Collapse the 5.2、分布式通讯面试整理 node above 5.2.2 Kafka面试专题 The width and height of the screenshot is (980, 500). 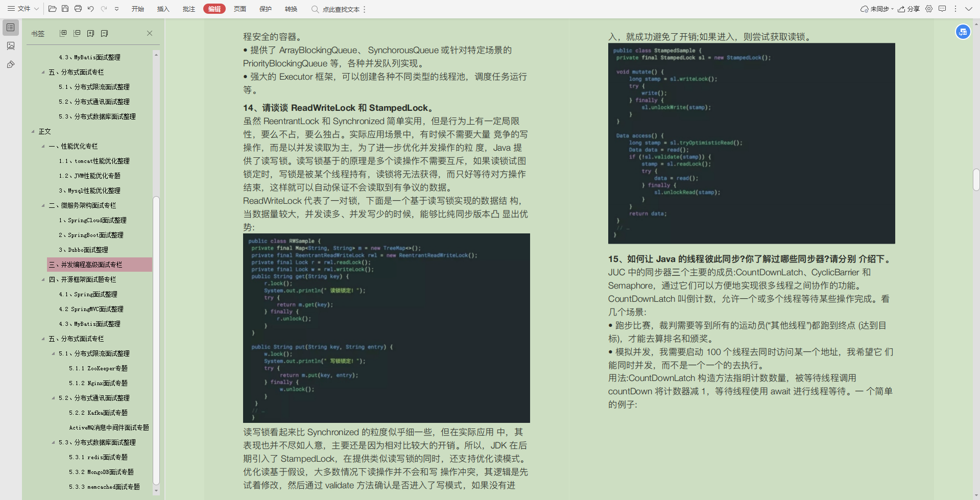[x=53, y=398]
